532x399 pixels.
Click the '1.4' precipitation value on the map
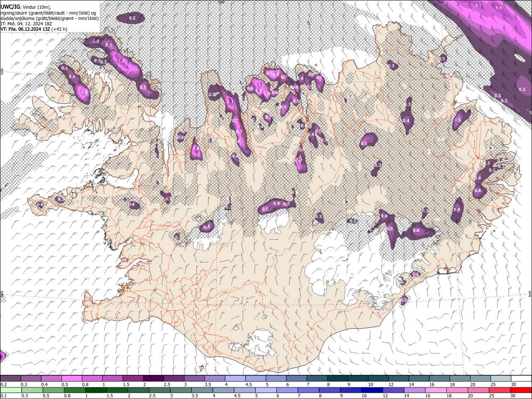tap(121, 61)
